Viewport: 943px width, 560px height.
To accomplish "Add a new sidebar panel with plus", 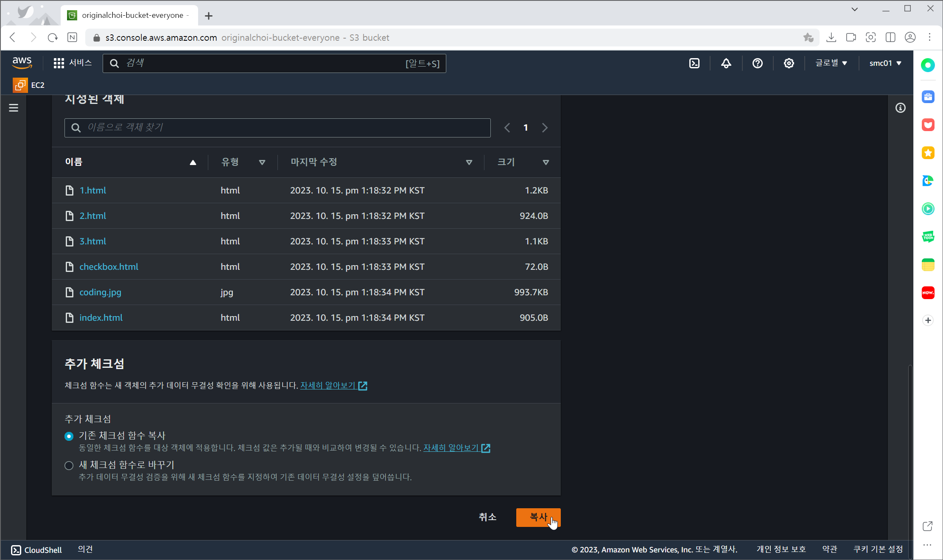I will tap(928, 320).
